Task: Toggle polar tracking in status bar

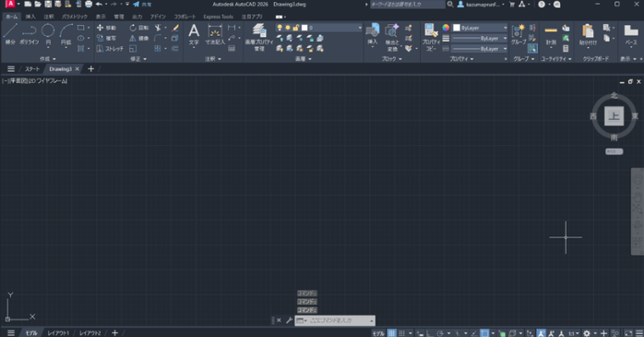Action: (440, 333)
